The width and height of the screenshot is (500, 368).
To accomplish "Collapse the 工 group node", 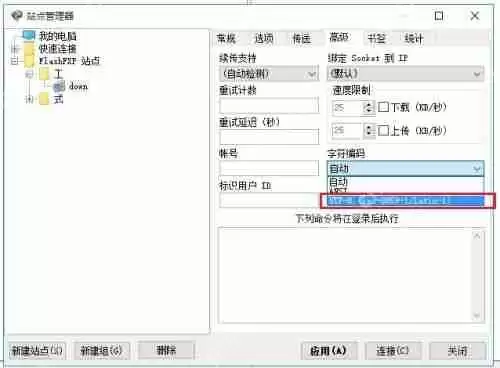I will point(29,74).
